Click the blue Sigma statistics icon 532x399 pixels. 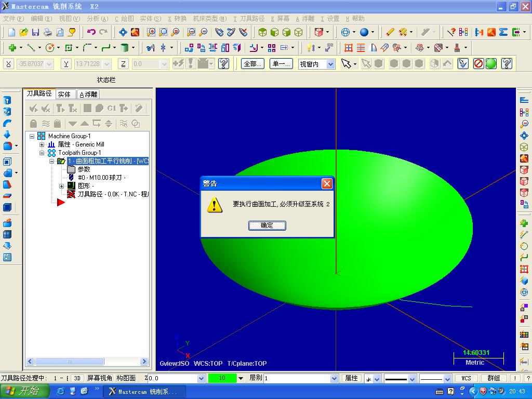point(503,32)
